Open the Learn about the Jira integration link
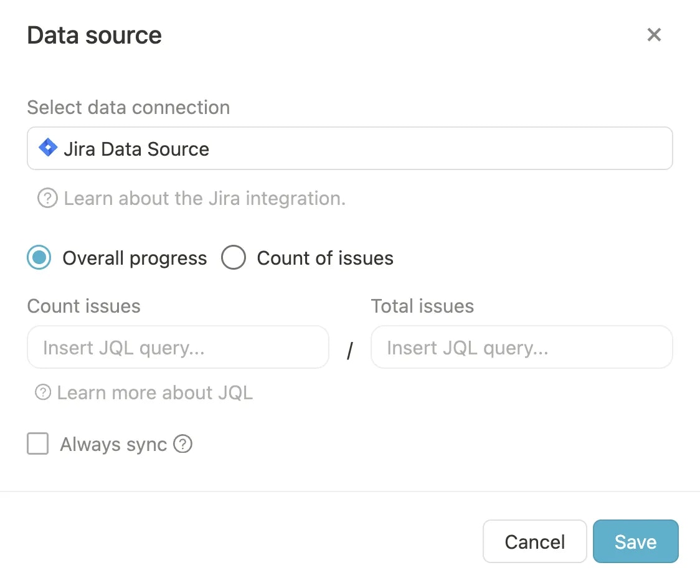The width and height of the screenshot is (700, 588). click(x=204, y=199)
